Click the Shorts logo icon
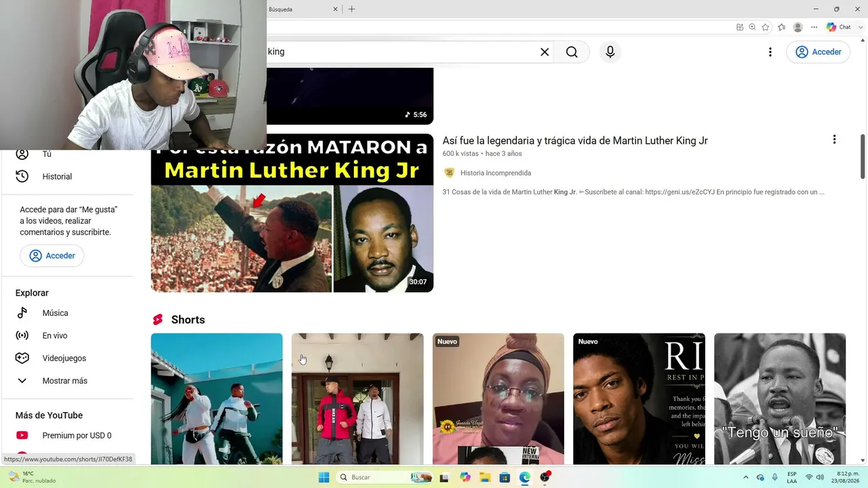Viewport: 868px width, 488px height. tap(158, 320)
